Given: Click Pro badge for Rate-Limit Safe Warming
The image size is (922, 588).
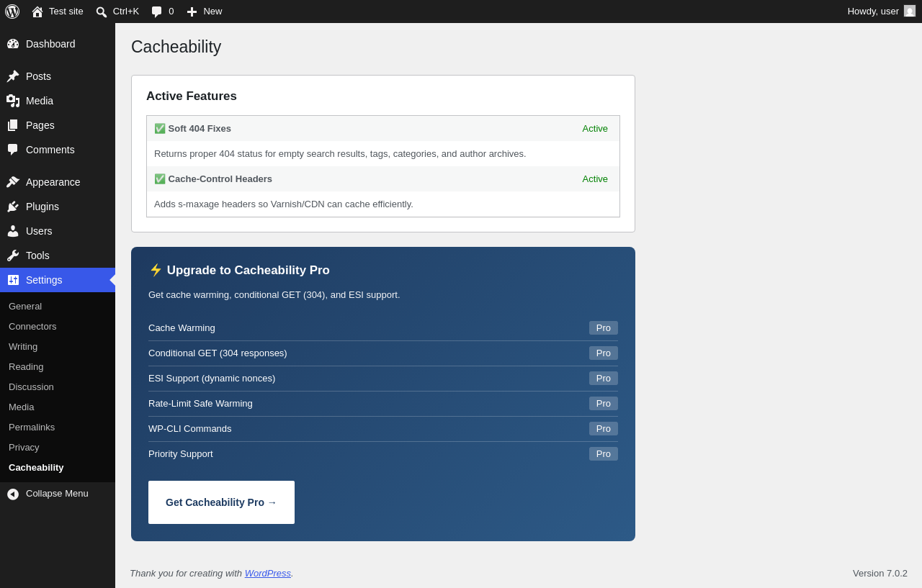Looking at the screenshot, I should click(604, 404).
